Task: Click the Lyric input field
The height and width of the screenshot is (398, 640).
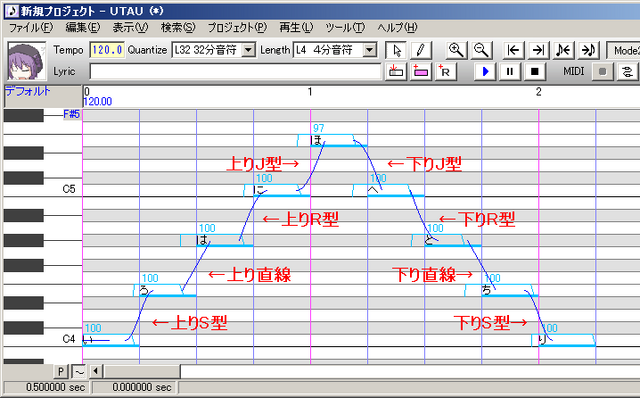Action: tap(235, 72)
